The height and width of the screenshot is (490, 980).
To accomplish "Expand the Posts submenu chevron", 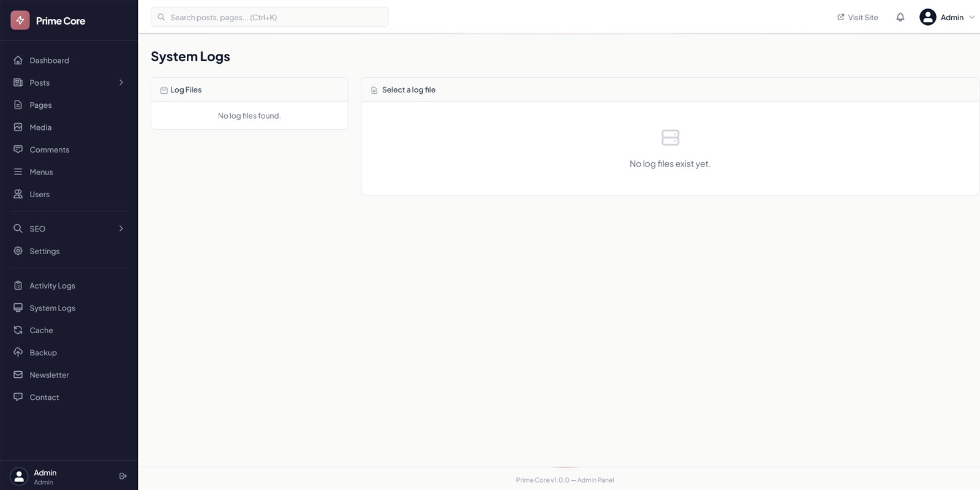I will tap(121, 83).
